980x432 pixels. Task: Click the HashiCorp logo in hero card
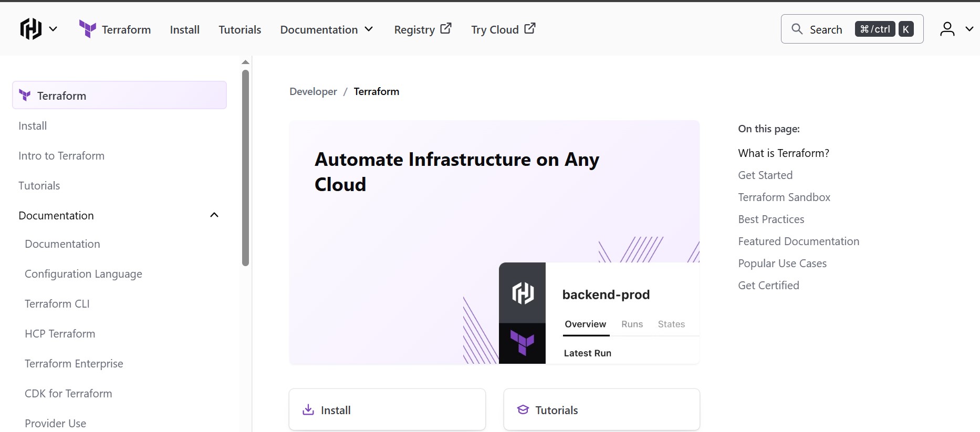tap(523, 293)
